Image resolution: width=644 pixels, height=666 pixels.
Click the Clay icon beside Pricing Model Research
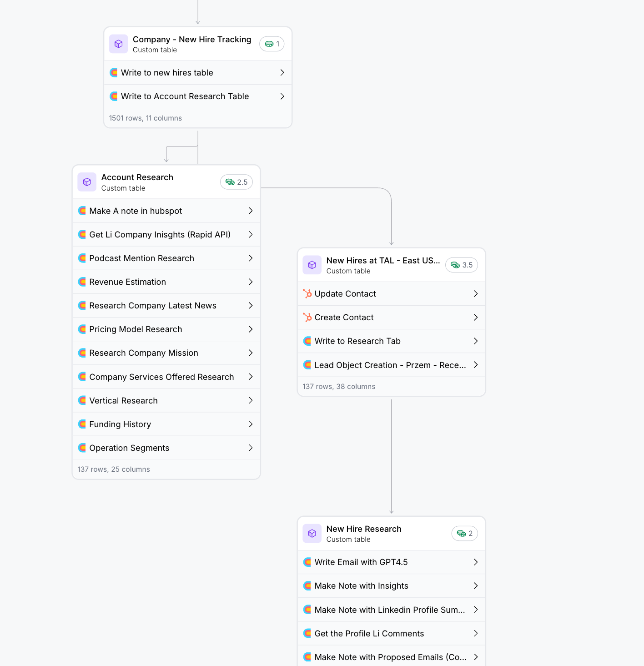82,329
